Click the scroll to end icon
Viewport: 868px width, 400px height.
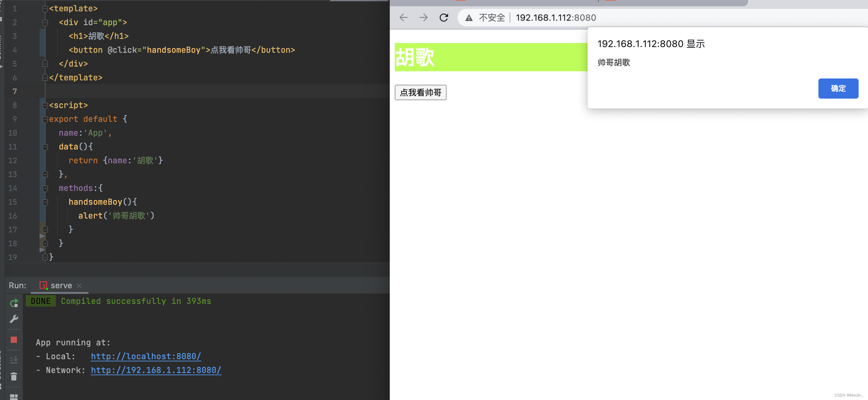[14, 360]
